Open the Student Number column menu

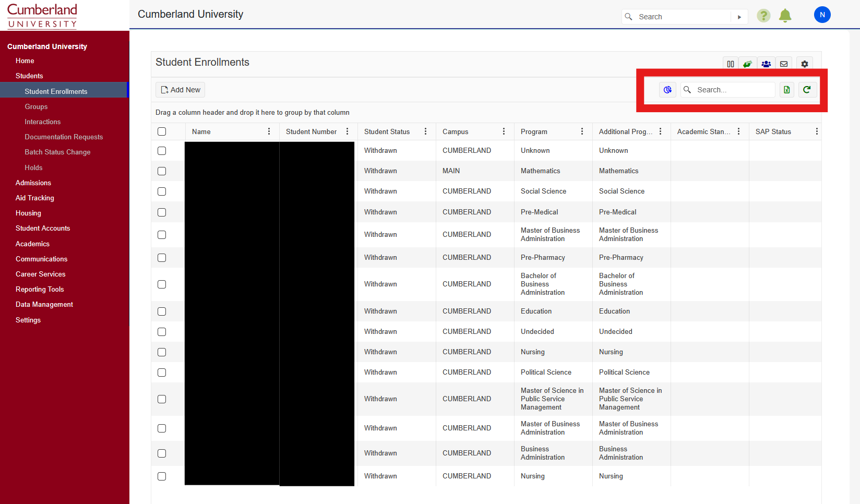pyautogui.click(x=348, y=131)
